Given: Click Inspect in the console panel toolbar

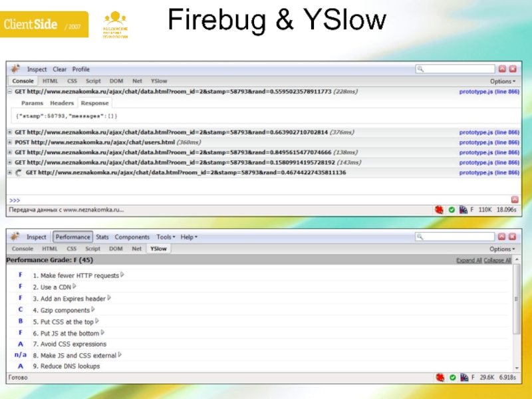Looking at the screenshot, I should tap(37, 69).
